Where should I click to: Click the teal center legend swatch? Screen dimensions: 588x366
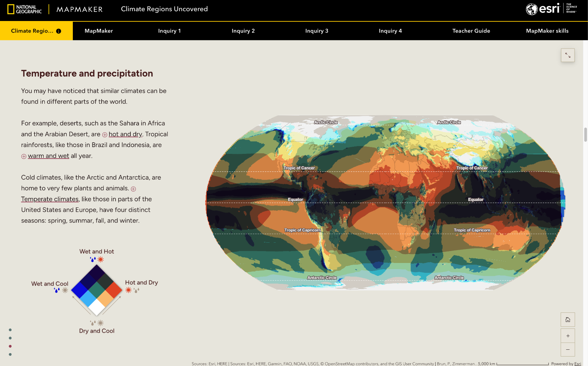97,290
